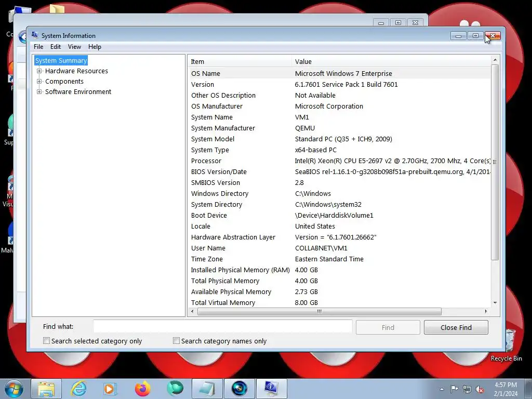Image resolution: width=532 pixels, height=399 pixels.
Task: Open the View menu
Action: tap(74, 47)
